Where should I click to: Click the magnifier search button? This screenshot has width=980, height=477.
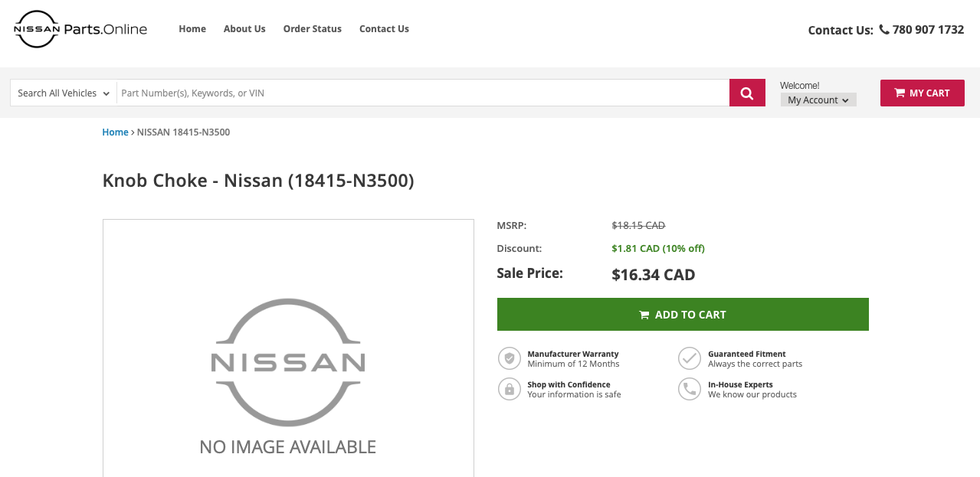coord(747,93)
